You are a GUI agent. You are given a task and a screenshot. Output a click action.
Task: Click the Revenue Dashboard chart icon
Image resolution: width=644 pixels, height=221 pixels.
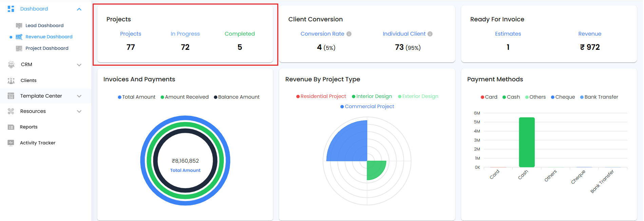pos(19,37)
